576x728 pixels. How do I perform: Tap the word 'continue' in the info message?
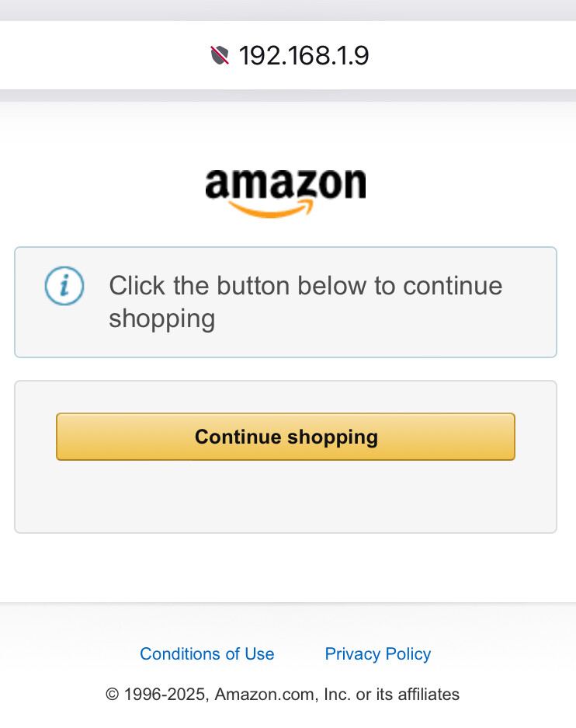[x=453, y=286]
